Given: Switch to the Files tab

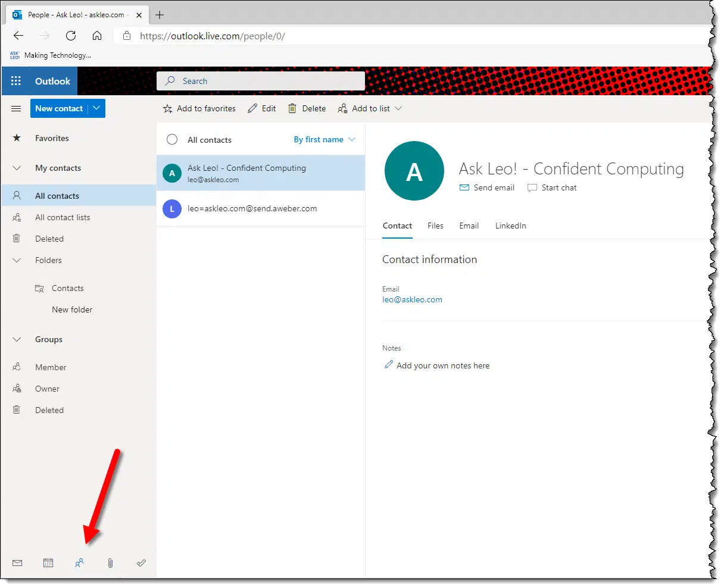Looking at the screenshot, I should tap(435, 226).
